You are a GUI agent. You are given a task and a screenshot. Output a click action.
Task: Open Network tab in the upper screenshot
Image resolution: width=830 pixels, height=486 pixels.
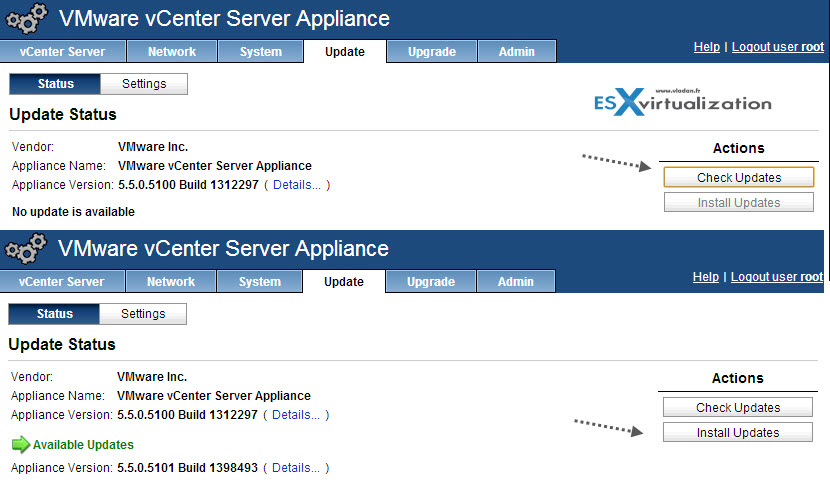tap(172, 51)
